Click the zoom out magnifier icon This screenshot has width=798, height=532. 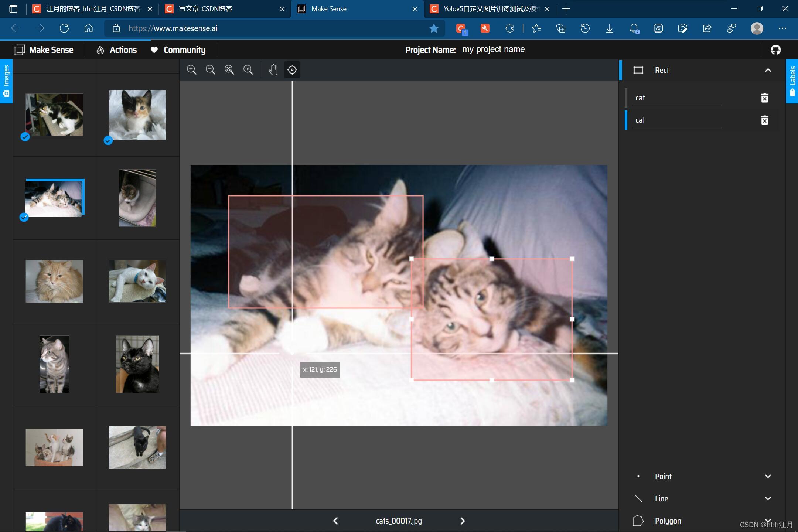(210, 70)
